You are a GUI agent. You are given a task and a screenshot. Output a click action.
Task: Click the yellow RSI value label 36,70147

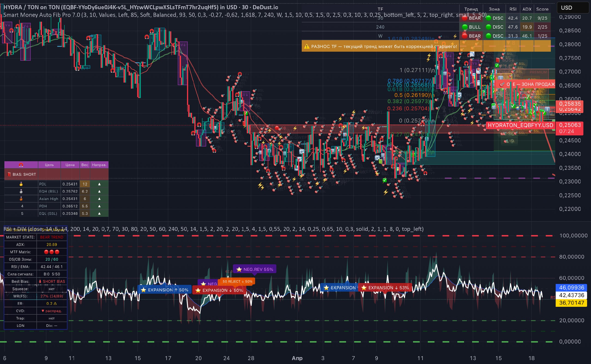coord(571,303)
